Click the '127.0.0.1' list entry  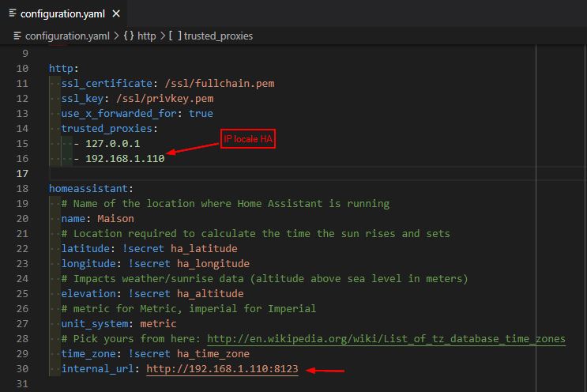[113, 143]
